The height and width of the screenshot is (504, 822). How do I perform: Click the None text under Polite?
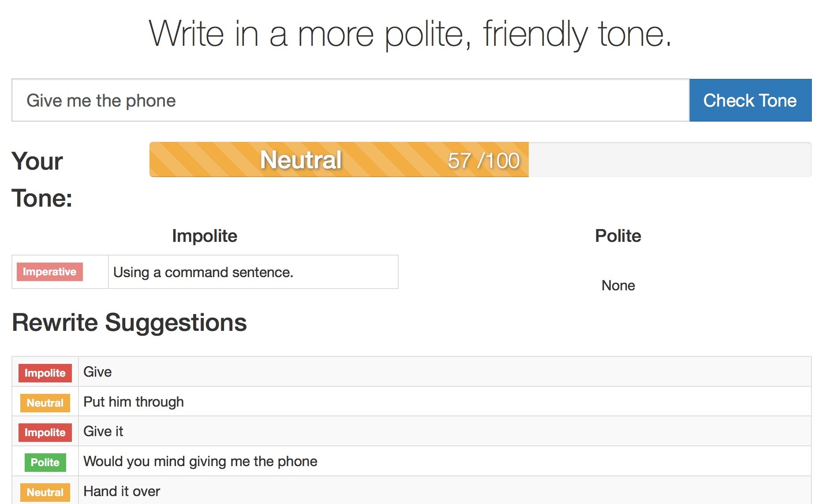coord(618,285)
